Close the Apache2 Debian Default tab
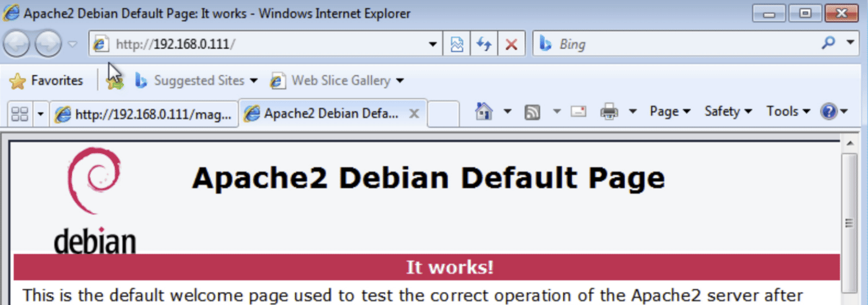The height and width of the screenshot is (305, 868). (413, 114)
